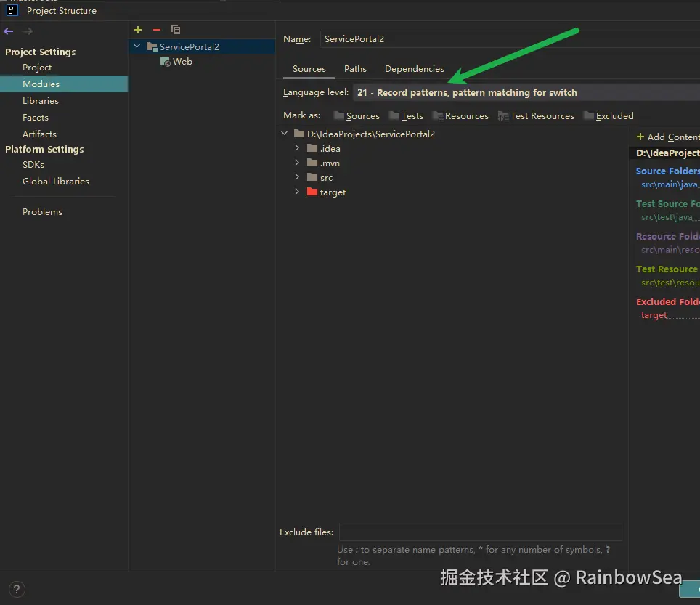Viewport: 700px width, 605px height.
Task: Click the help question mark icon
Action: click(x=17, y=589)
